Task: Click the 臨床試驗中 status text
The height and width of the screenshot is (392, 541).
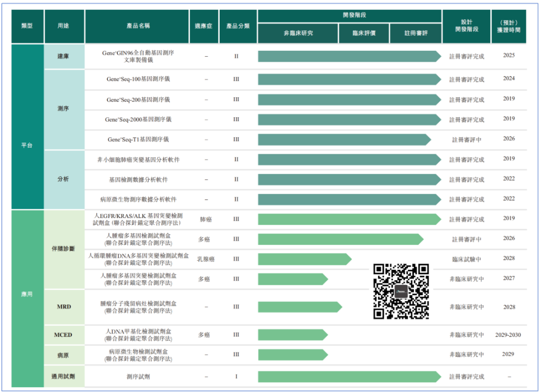Action: click(x=466, y=259)
